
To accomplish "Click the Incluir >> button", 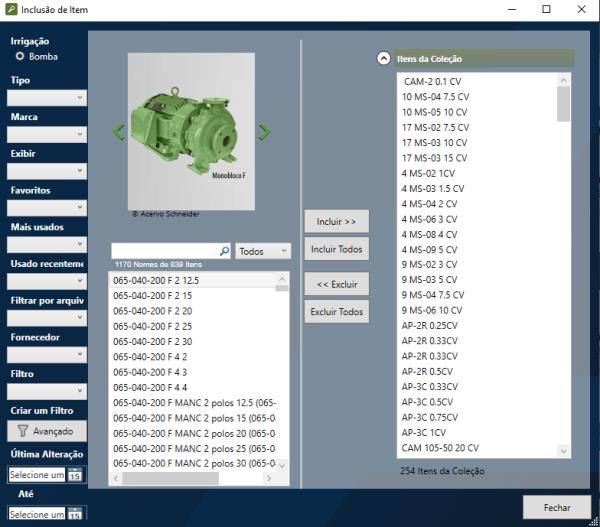I will coord(336,220).
